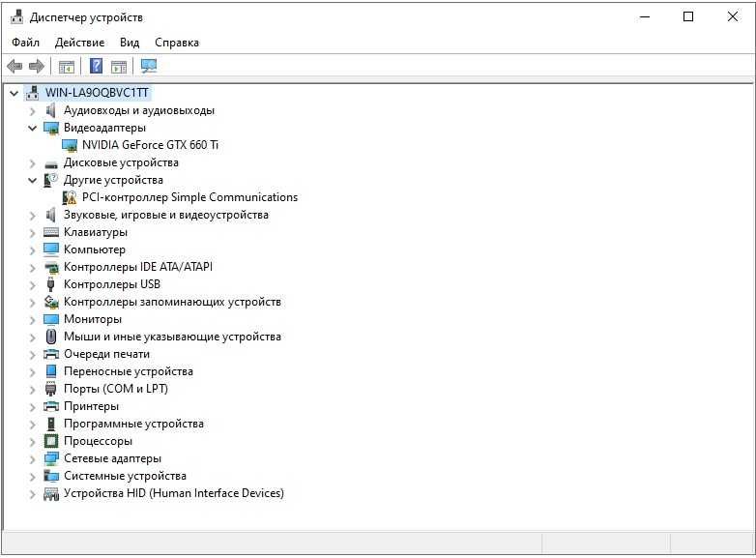This screenshot has height=558, width=756.
Task: Collapse the WIN-LA9OQBVC1TT root node
Action: tap(14, 93)
